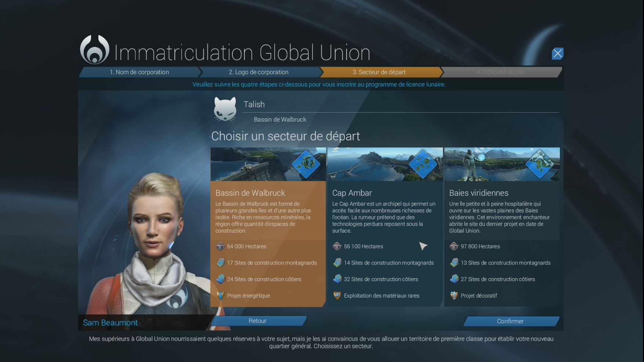Select step 3. Secteur de départ
Screen dimensions: 644x362
click(379, 72)
